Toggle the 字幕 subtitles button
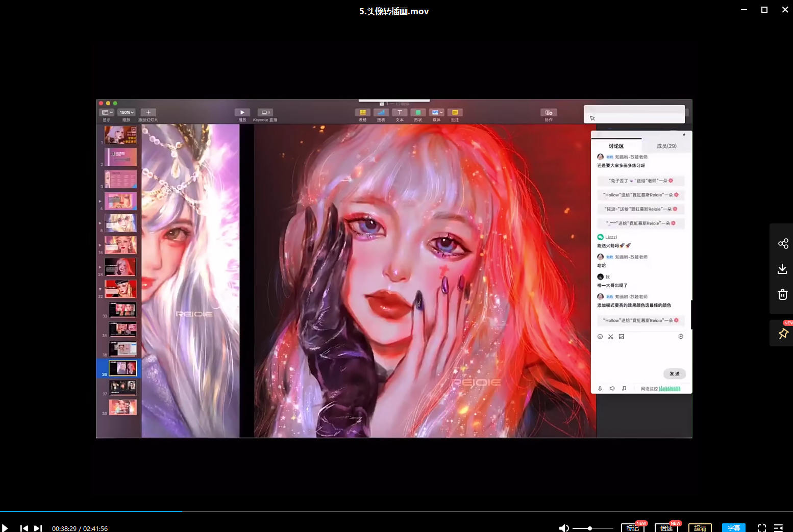Viewport: 793px width, 532px height. pos(733,528)
